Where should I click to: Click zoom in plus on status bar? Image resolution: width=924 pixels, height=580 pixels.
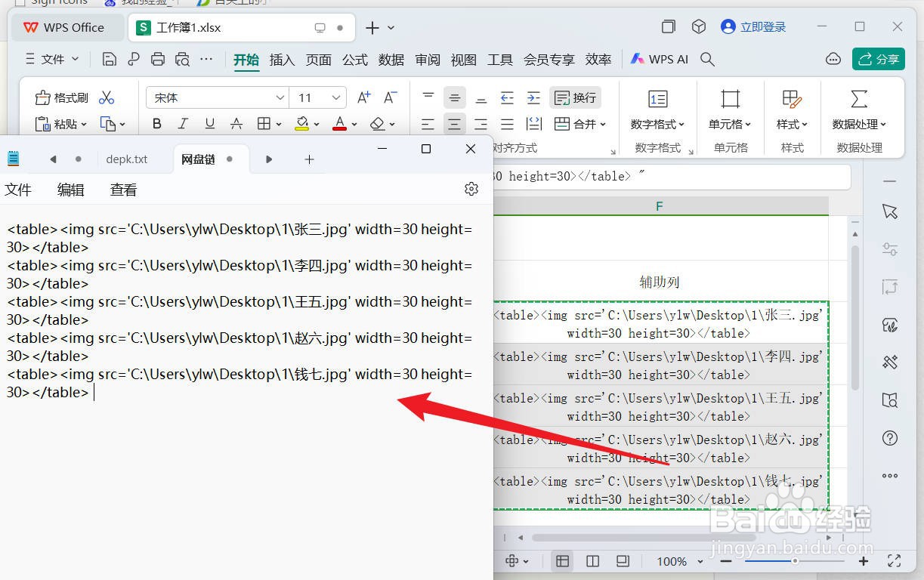(864, 561)
